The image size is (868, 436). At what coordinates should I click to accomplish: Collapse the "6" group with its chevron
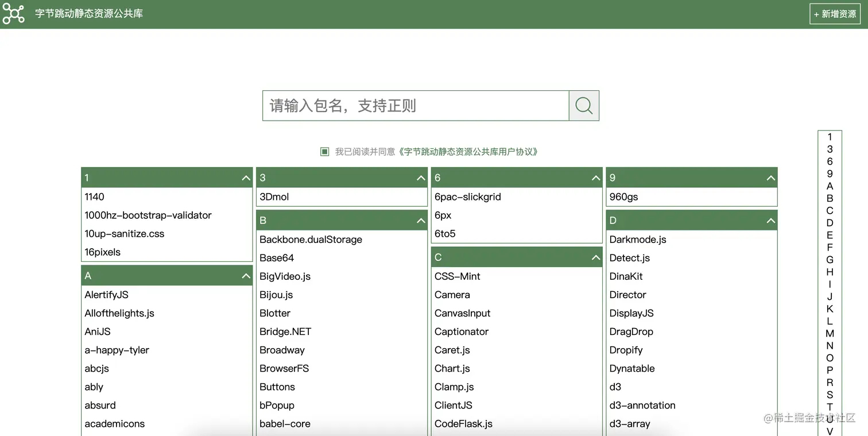pyautogui.click(x=596, y=178)
